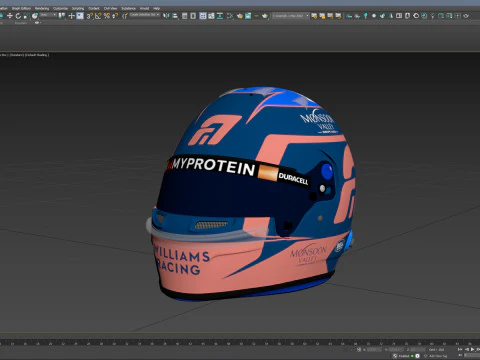Open the render preset dropdown
The width and height of the screenshot is (480, 360).
[x=290, y=15]
